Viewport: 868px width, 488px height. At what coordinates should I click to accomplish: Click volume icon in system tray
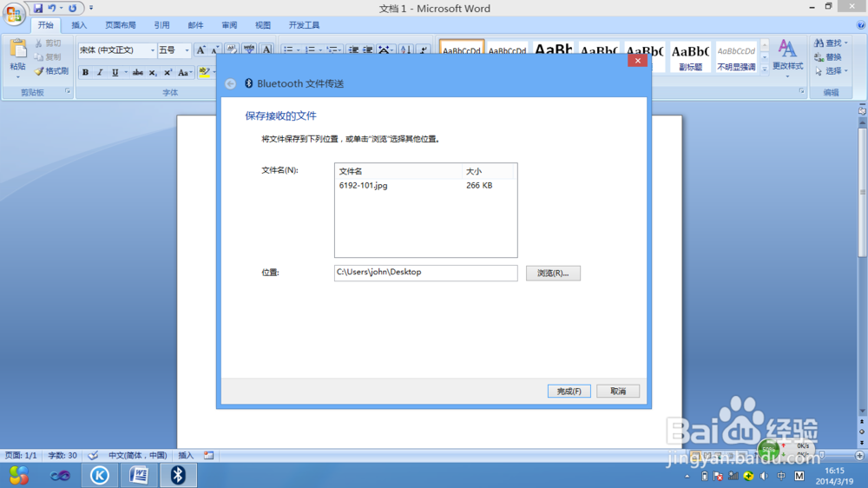764,476
